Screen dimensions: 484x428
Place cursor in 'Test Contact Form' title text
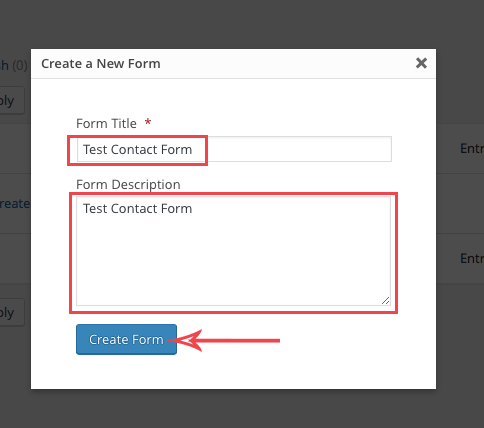coord(137,150)
